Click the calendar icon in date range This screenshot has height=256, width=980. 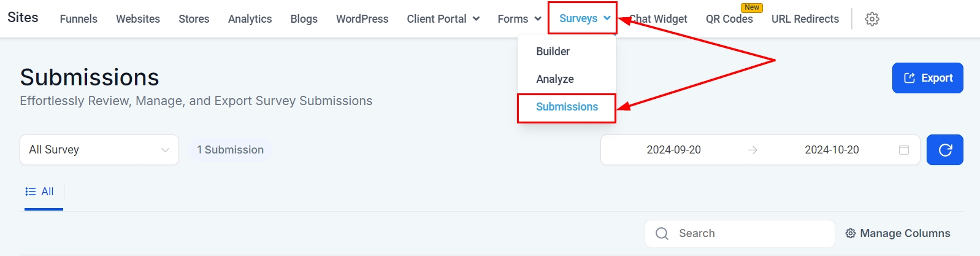point(903,150)
